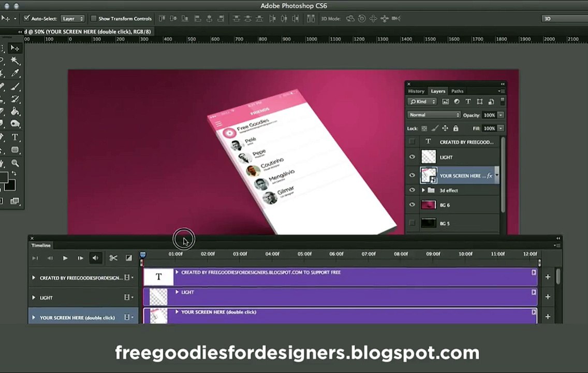Image resolution: width=588 pixels, height=373 pixels.
Task: Click the Lock all padlock icon
Action: (455, 128)
